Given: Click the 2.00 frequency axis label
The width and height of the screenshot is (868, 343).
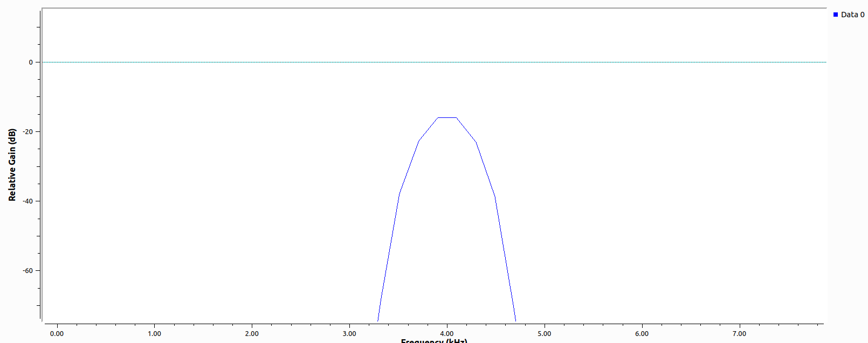Looking at the screenshot, I should (x=252, y=334).
